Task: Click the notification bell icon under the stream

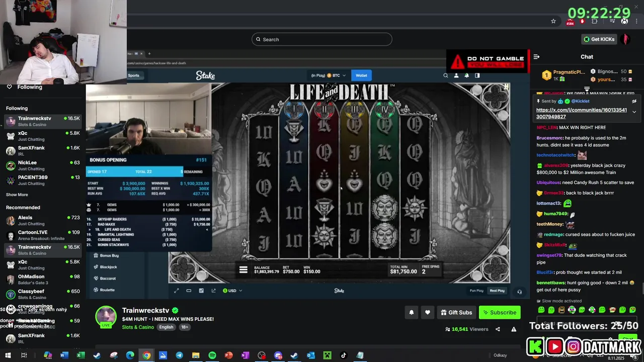Action: pyautogui.click(x=412, y=312)
